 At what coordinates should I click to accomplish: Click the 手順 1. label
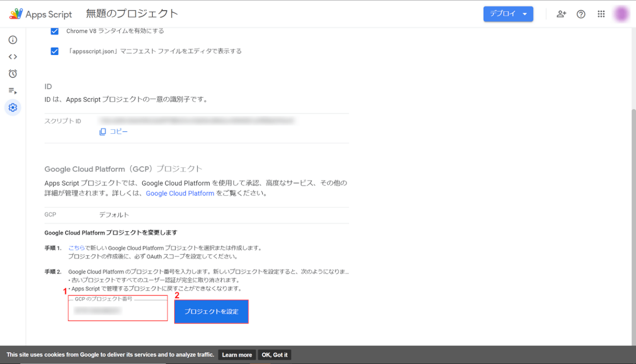[53, 248]
